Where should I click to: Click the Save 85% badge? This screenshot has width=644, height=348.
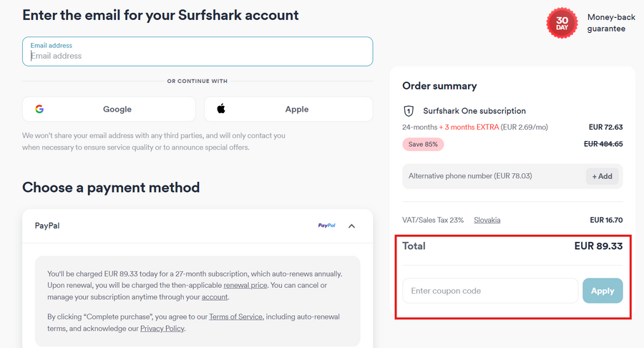pos(423,144)
